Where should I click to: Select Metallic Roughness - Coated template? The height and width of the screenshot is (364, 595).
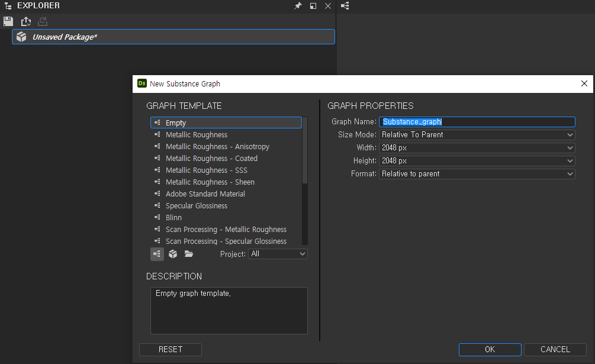(x=226, y=158)
